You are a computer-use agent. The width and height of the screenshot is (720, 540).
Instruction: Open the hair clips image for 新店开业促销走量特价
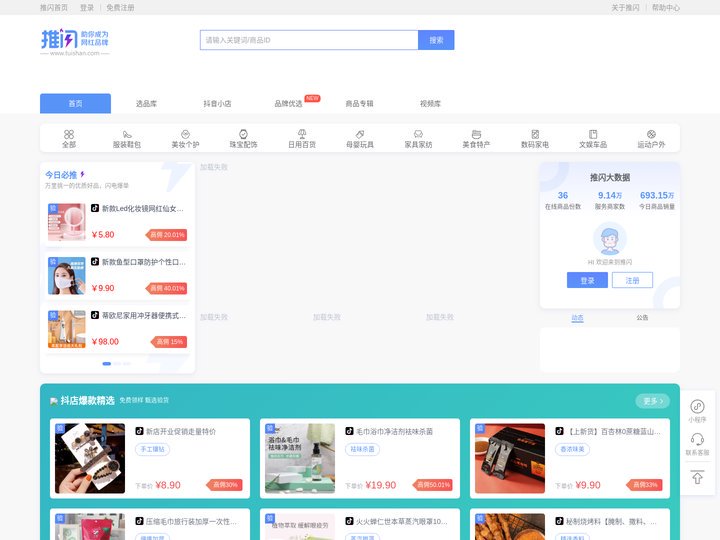pos(90,458)
